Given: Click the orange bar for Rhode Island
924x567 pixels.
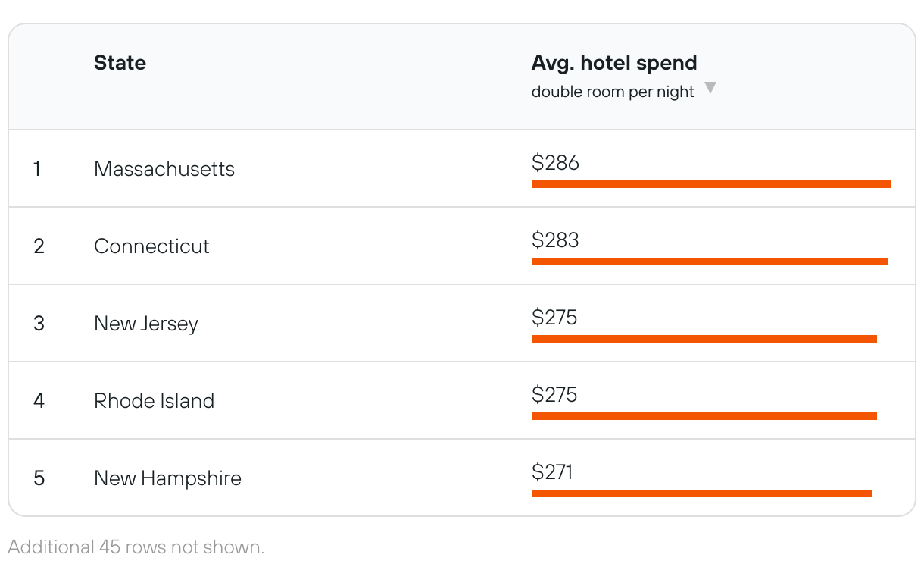Looking at the screenshot, I should pyautogui.click(x=704, y=416).
